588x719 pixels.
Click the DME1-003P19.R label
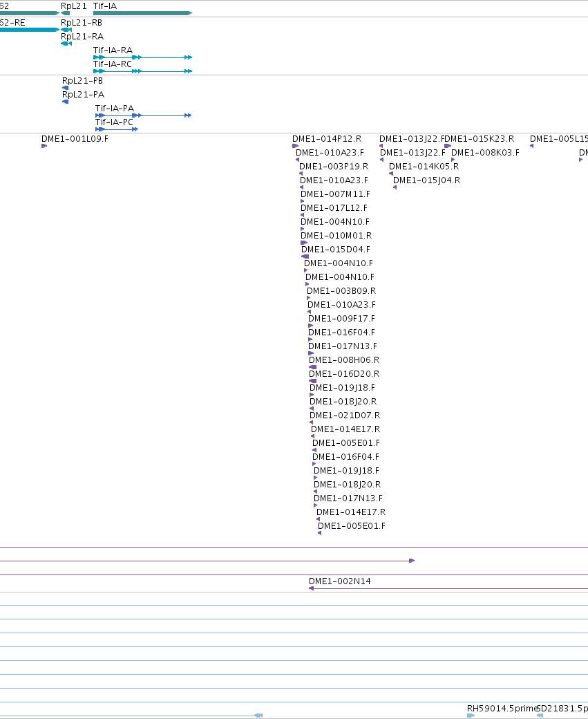tap(334, 167)
